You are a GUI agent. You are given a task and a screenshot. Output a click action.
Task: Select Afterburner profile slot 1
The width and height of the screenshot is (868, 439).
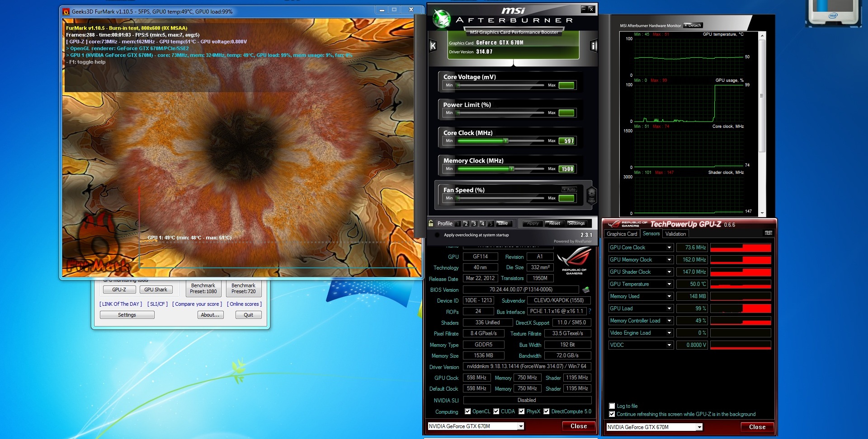pos(458,224)
